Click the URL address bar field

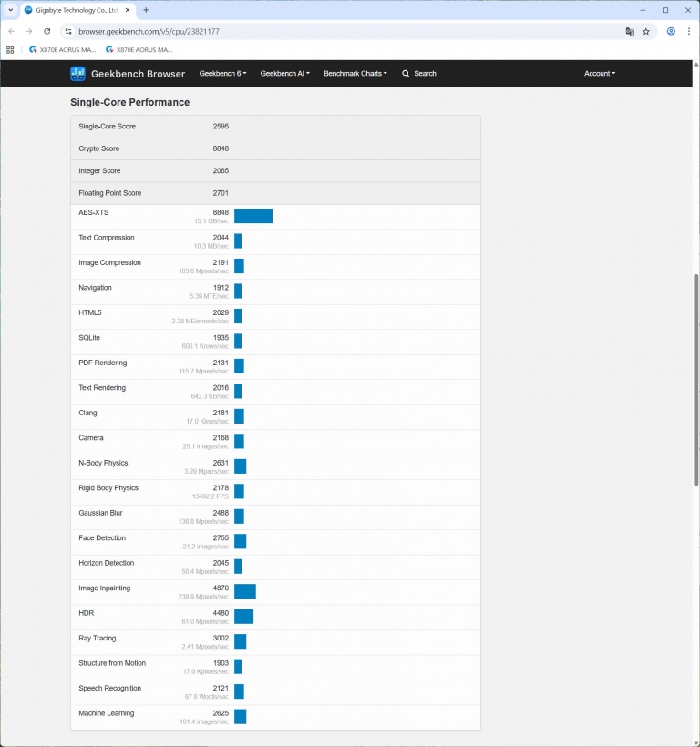tap(346, 31)
